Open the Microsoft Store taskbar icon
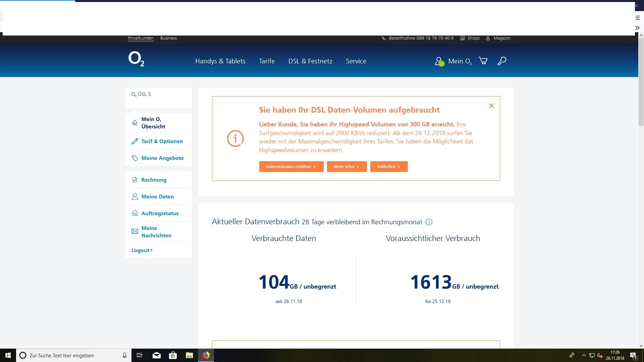This screenshot has width=644, height=362. point(173,355)
